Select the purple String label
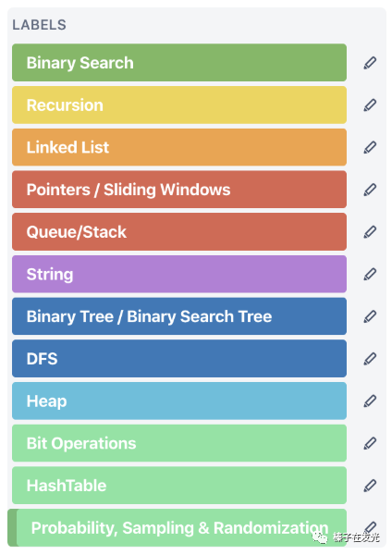The image size is (392, 555). pos(179,274)
